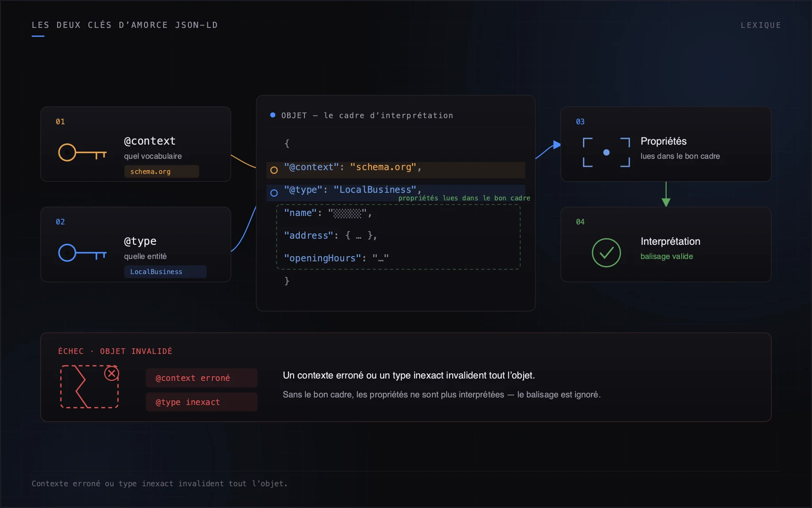The image size is (812, 508).
Task: Click the orange @context key icon
Action: click(x=82, y=152)
